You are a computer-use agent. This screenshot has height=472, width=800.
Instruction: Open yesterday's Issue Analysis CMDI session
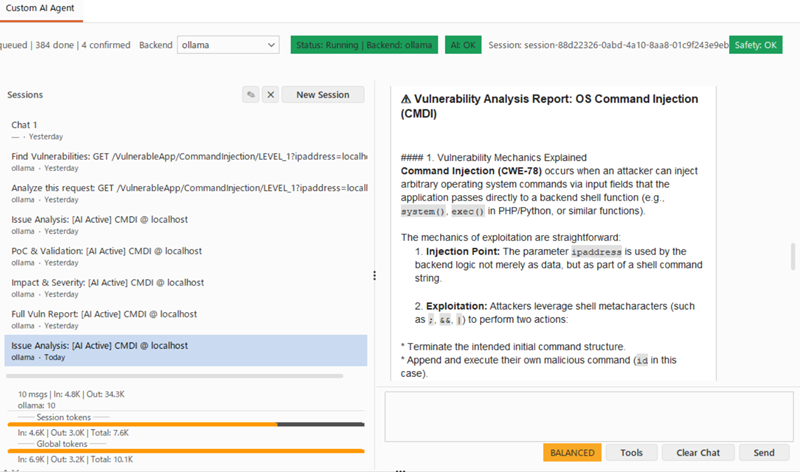tap(186, 225)
